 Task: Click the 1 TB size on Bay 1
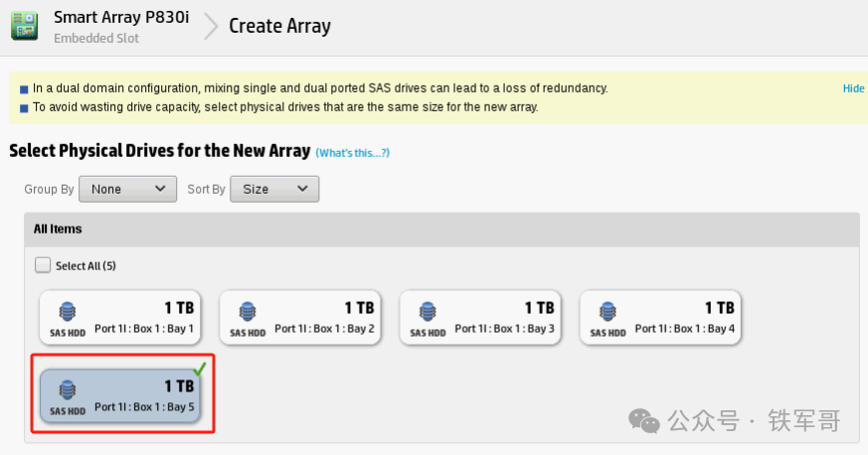179,308
